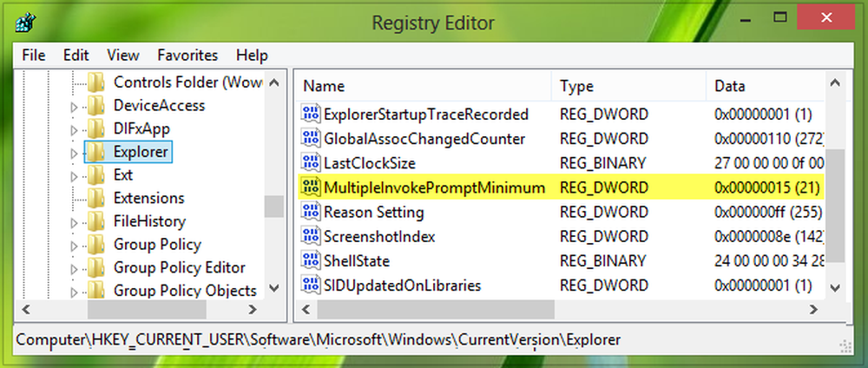Select the Reason Setting value name
Image resolution: width=868 pixels, height=368 pixels.
tap(374, 212)
